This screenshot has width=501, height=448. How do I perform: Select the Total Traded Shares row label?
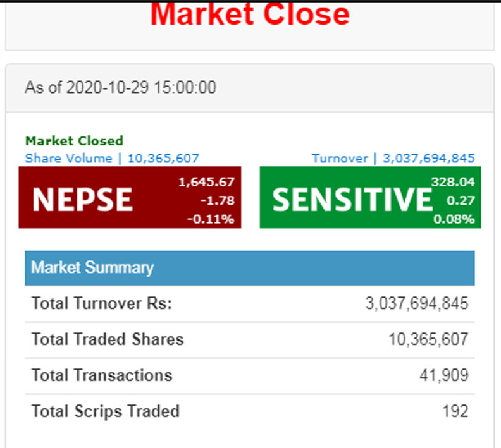[x=108, y=339]
